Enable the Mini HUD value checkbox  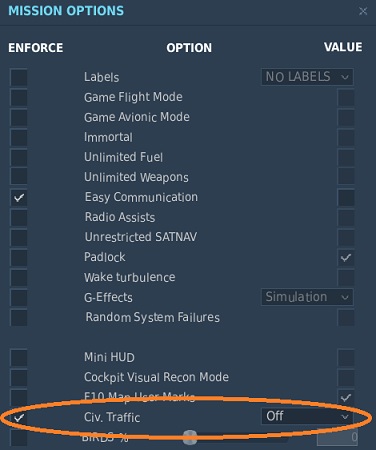click(x=346, y=357)
